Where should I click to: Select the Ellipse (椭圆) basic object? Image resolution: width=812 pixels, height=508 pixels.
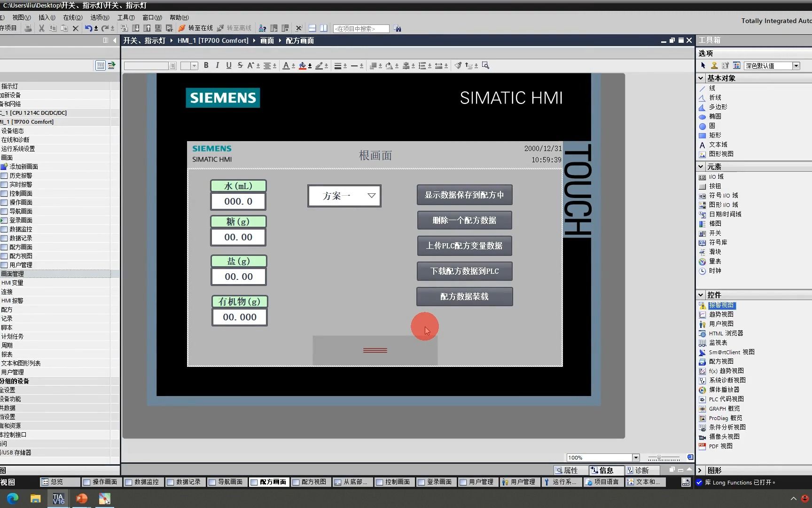tap(710, 117)
